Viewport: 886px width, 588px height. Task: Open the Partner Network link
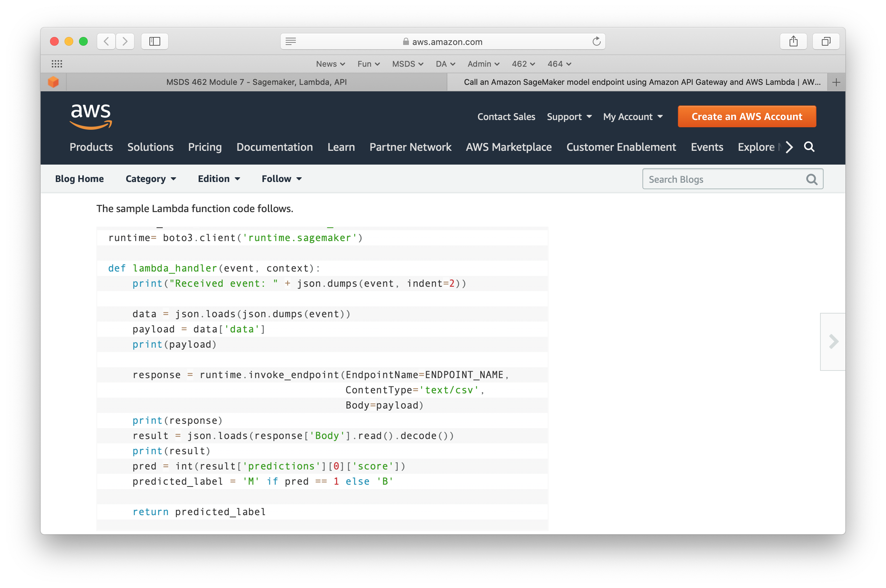click(x=410, y=147)
